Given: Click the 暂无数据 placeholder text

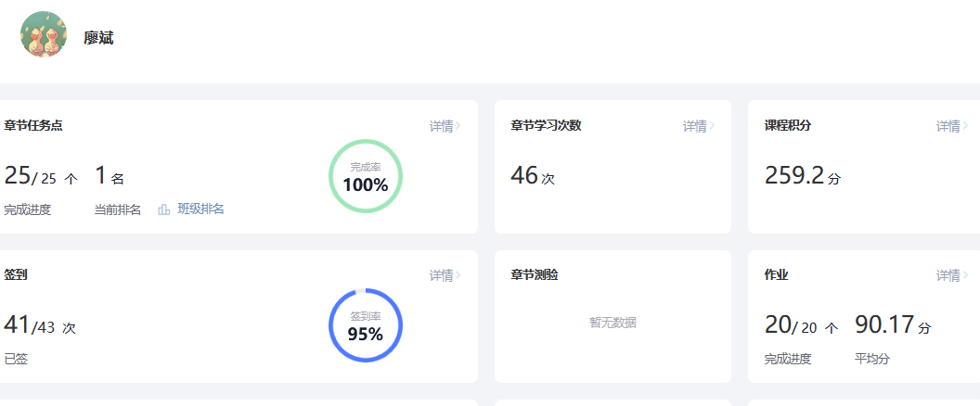Looking at the screenshot, I should click(612, 323).
